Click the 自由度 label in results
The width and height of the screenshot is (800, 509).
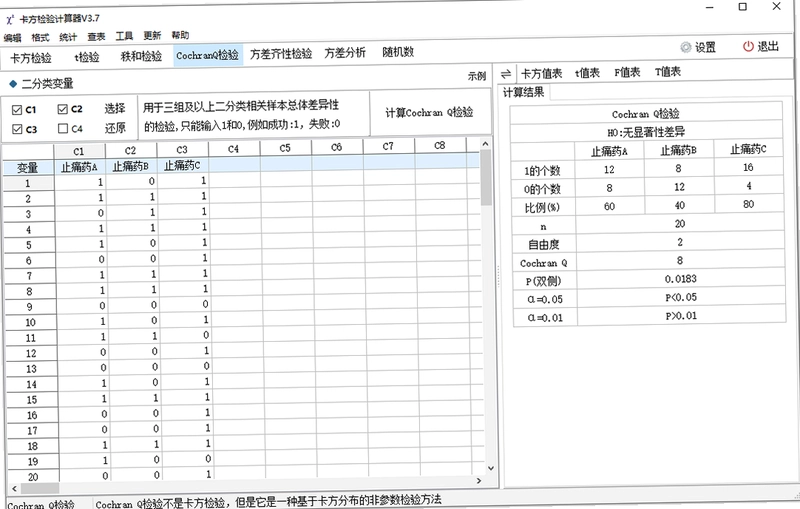(544, 245)
